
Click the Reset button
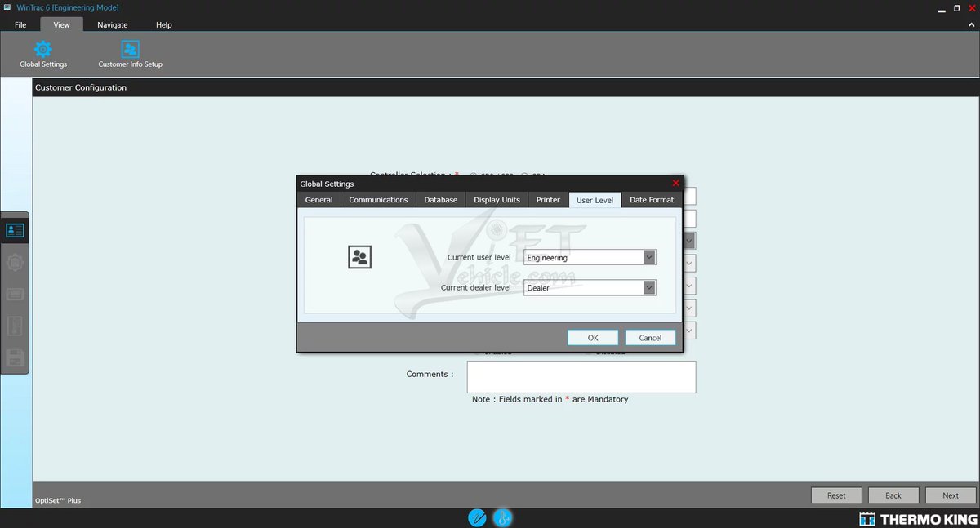pyautogui.click(x=836, y=495)
